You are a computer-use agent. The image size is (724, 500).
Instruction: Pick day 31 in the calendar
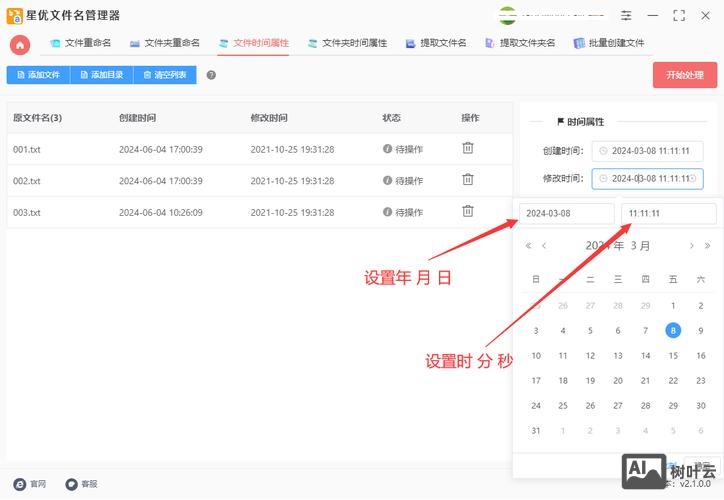536,431
